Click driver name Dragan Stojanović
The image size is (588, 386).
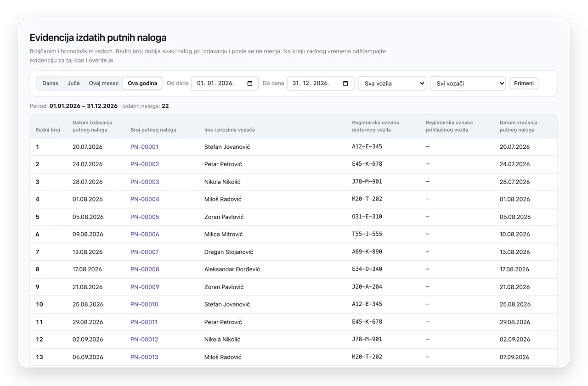(229, 252)
